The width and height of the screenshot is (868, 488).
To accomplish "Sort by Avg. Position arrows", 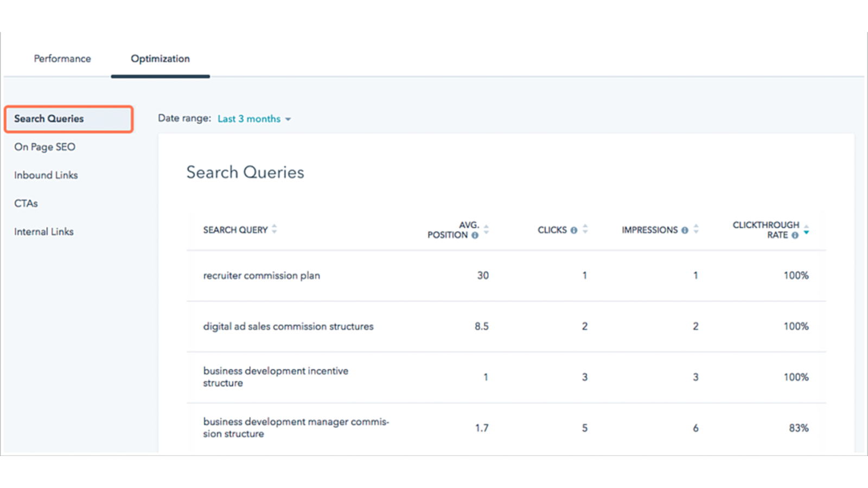I will click(x=486, y=229).
